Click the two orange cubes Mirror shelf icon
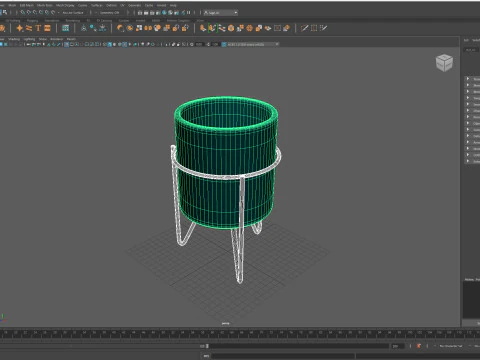The width and height of the screenshot is (480, 360). tap(148, 28)
